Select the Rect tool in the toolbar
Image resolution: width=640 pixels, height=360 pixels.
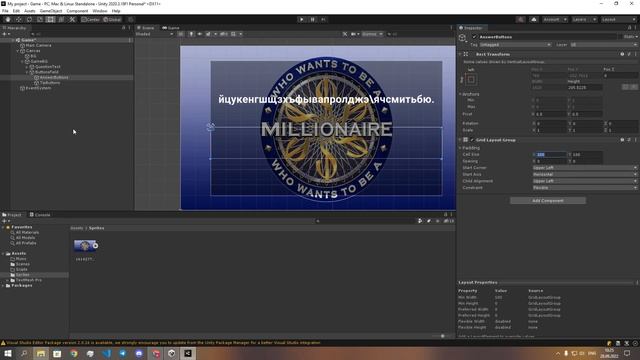50,19
